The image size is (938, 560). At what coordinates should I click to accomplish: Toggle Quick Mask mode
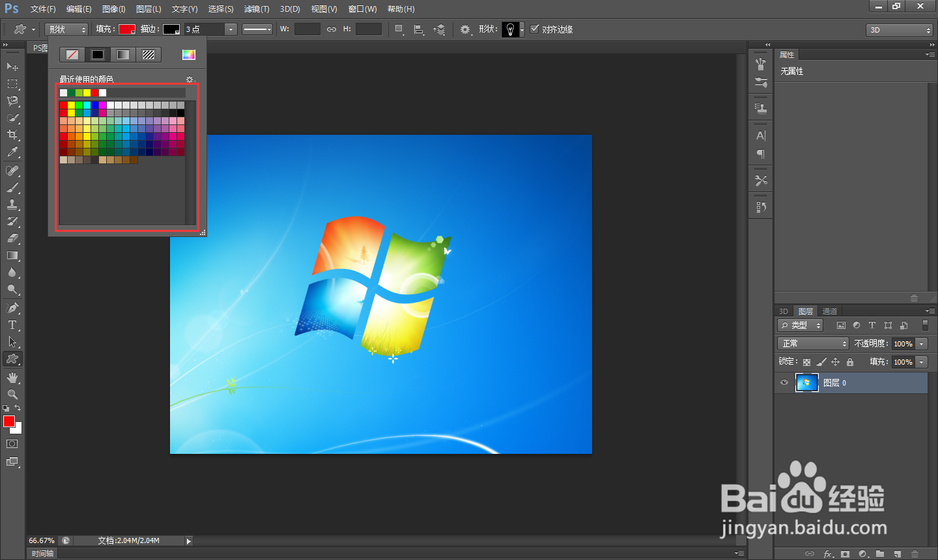(12, 443)
